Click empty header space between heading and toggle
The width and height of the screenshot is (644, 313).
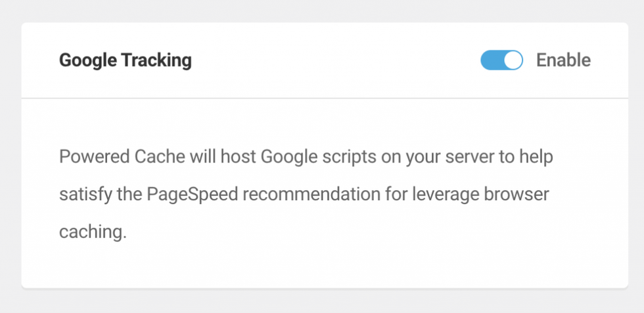(336, 60)
